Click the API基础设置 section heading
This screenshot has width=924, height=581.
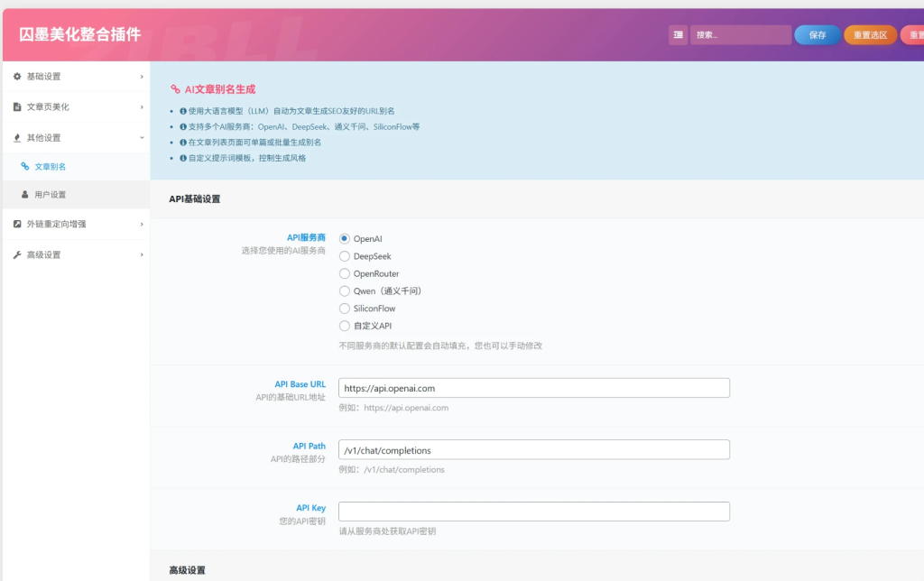pos(195,199)
